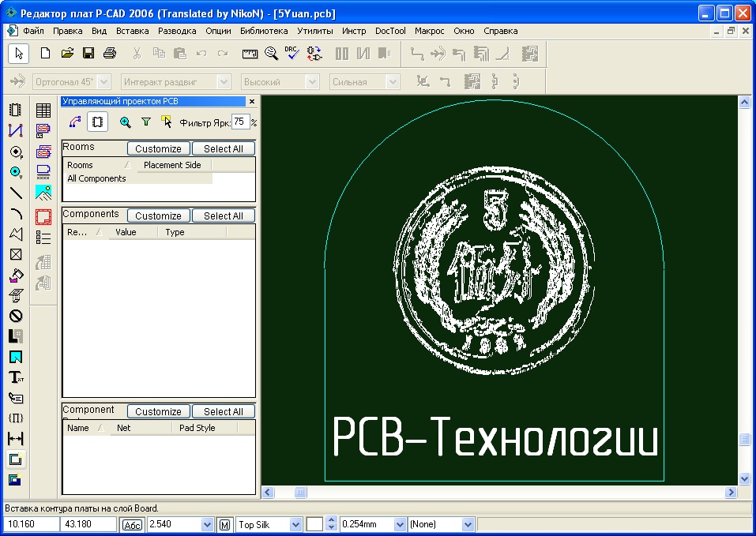Click the grid table icon beside Place Component
This screenshot has width=756, height=536.
tap(43, 111)
